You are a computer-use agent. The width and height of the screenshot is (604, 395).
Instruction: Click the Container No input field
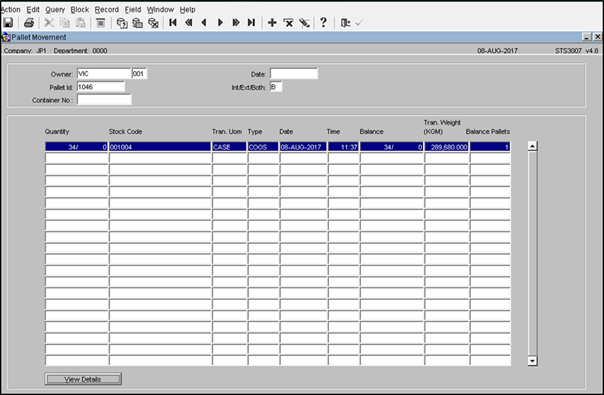pyautogui.click(x=104, y=100)
